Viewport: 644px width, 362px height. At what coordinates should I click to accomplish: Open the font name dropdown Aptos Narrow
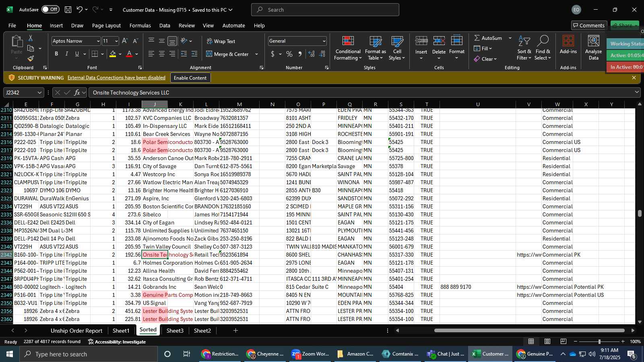click(98, 41)
